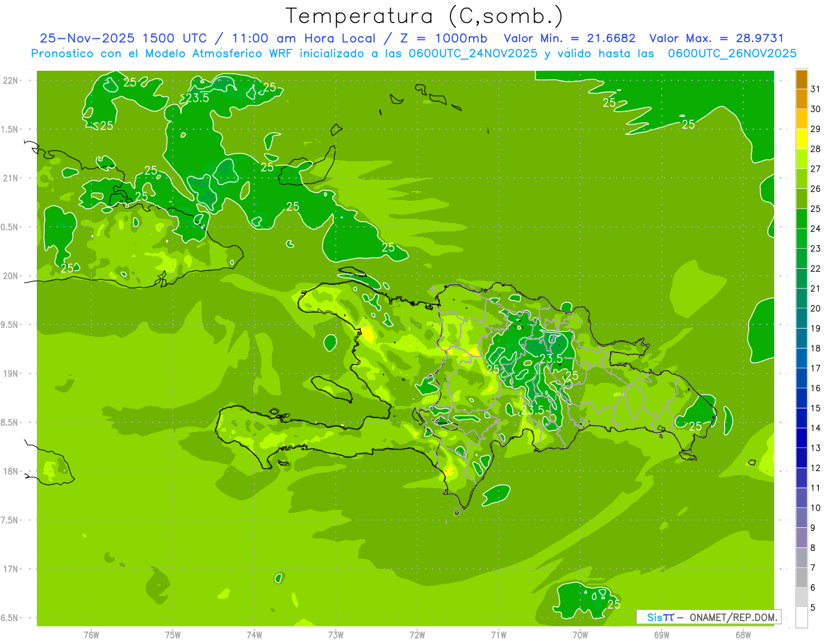
Task: Click the valid-until time '0600UTC_26NOV2025'
Action: tap(733, 53)
